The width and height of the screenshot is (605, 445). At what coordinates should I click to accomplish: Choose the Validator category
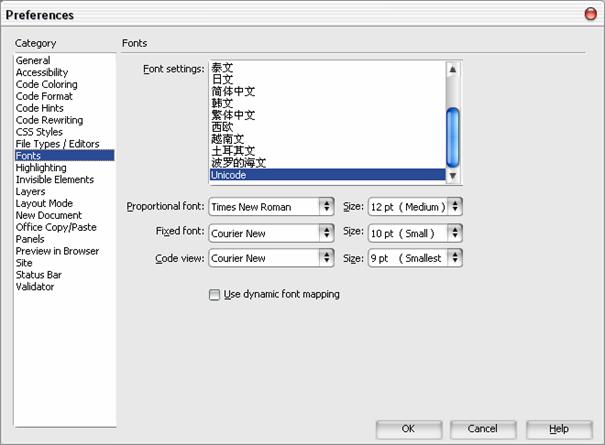click(x=35, y=287)
